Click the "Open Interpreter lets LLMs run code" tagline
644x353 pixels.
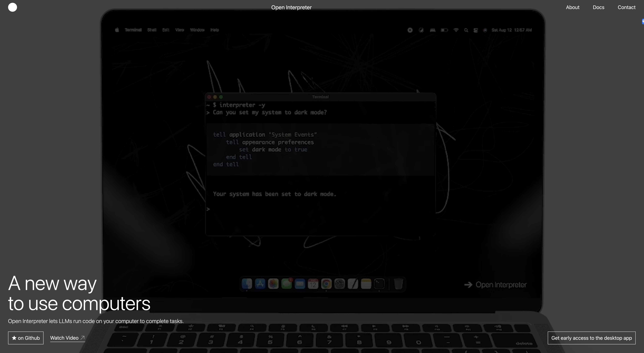(96, 321)
